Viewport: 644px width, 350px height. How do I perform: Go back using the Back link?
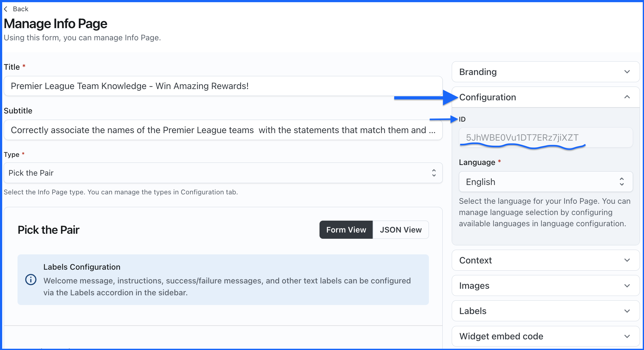(21, 9)
